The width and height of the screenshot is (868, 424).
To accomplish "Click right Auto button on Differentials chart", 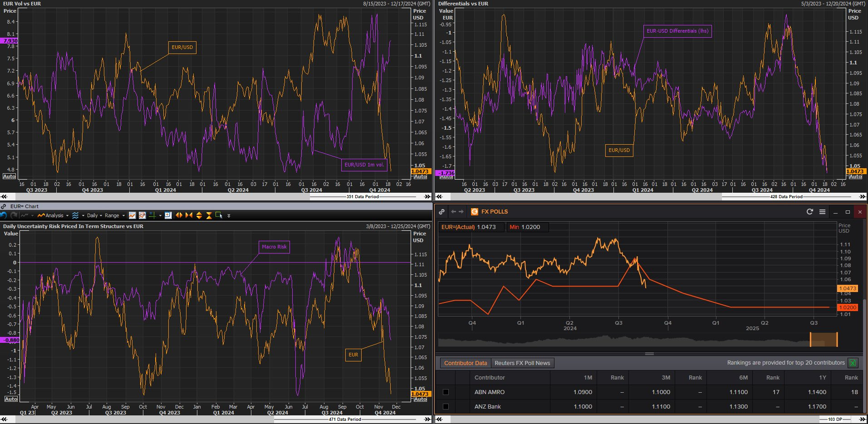I will 855,176.
